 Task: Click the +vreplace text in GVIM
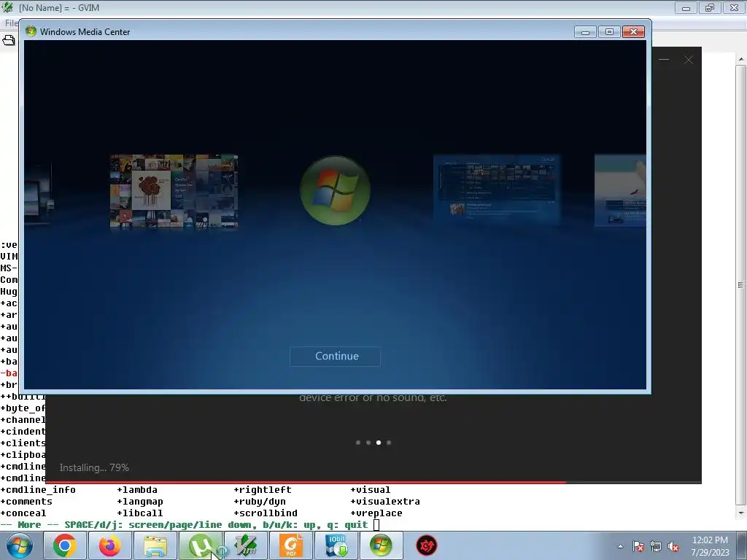[376, 513]
